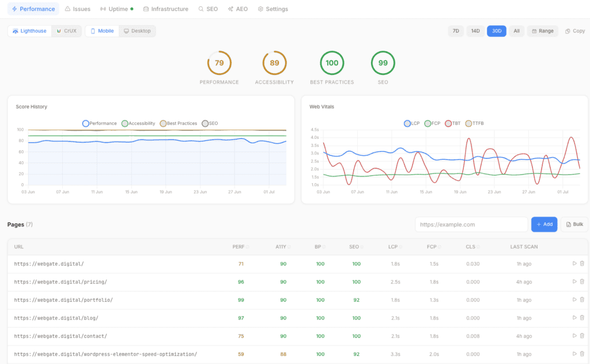
Task: Hide the LCP line in Web Vitals
Action: [x=411, y=123]
